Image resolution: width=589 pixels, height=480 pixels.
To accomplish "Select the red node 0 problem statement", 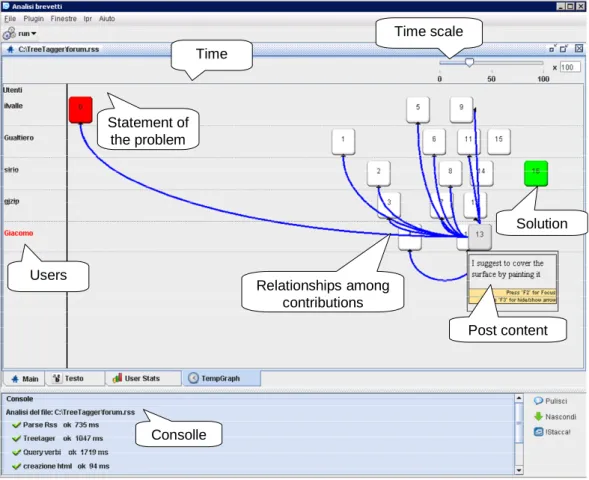I will point(80,109).
